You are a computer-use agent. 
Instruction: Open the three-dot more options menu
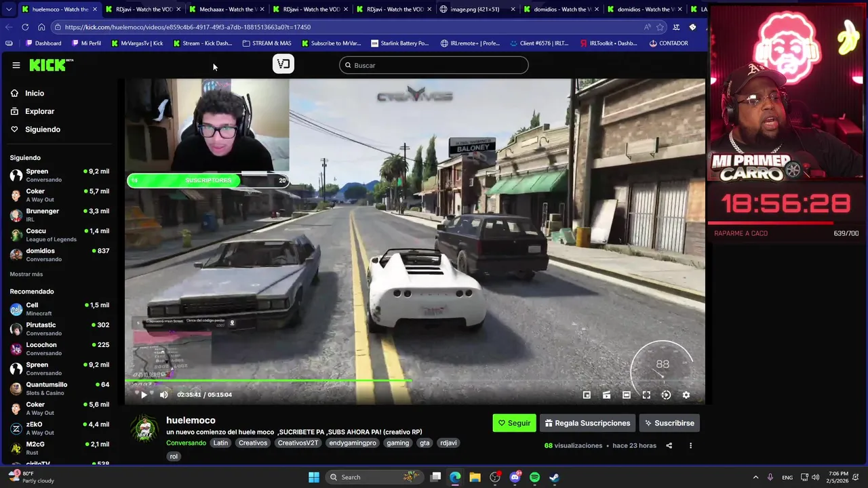[x=690, y=445]
